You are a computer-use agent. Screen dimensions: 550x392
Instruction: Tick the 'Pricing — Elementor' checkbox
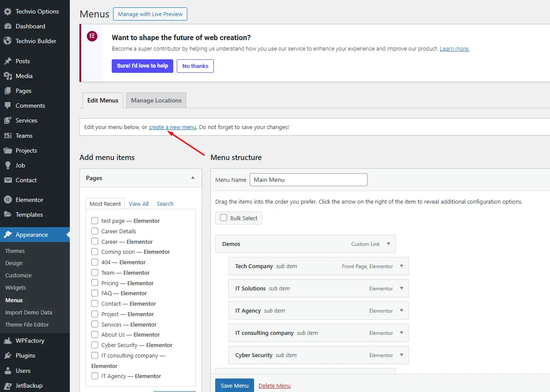[95, 283]
